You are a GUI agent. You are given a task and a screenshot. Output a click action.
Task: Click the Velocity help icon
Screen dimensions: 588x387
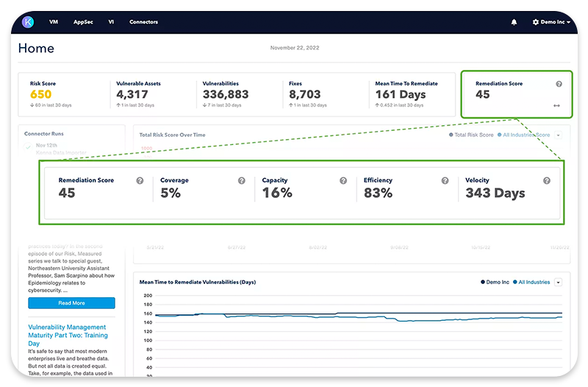tap(547, 180)
